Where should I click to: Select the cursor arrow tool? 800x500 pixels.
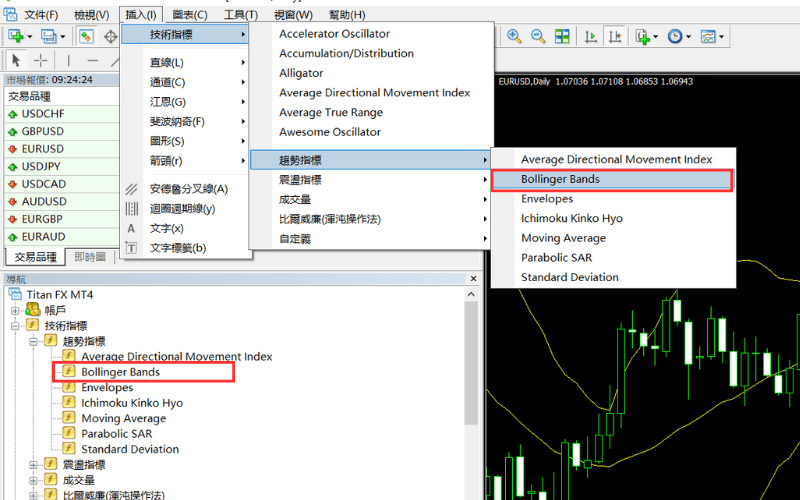coord(16,61)
